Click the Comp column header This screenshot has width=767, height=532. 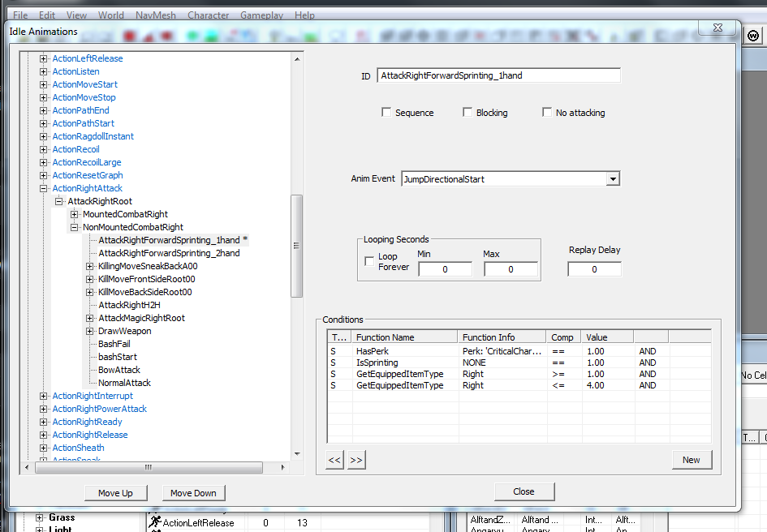pos(563,337)
